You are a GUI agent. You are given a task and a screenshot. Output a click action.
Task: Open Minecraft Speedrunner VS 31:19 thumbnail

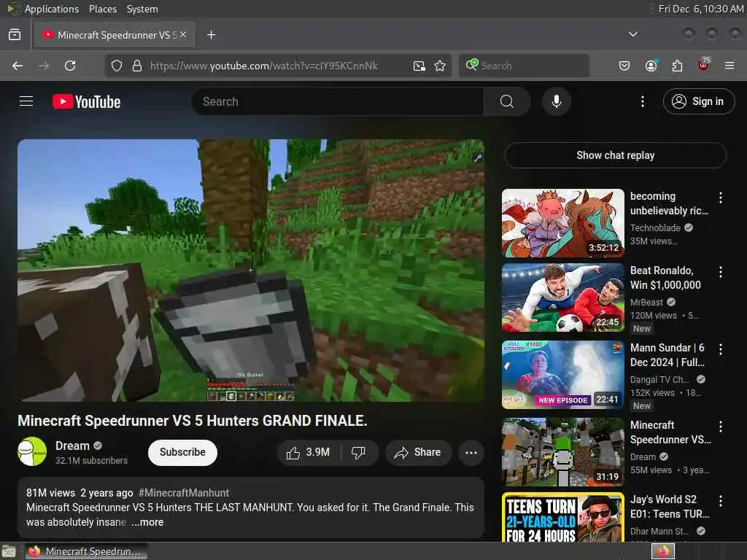[x=562, y=452]
